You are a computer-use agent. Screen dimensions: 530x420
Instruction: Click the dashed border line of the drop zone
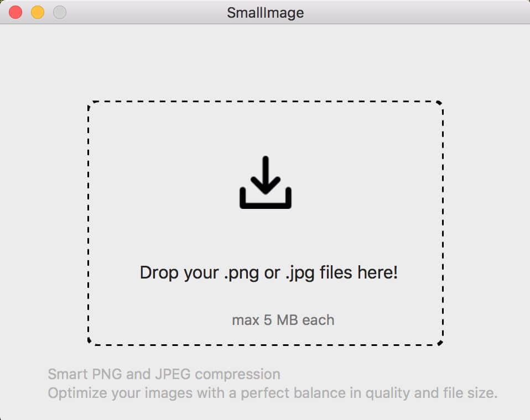coord(266,101)
